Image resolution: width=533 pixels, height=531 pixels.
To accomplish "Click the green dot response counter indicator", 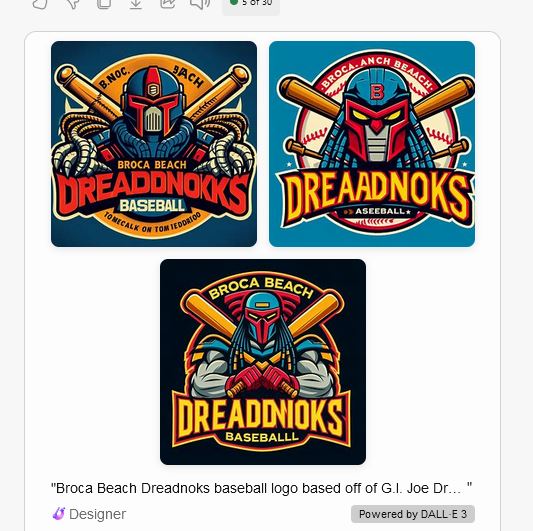I will coord(234,2).
